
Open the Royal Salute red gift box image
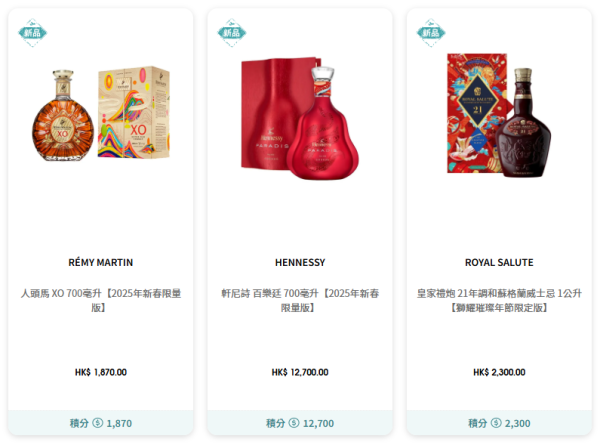coord(477,113)
